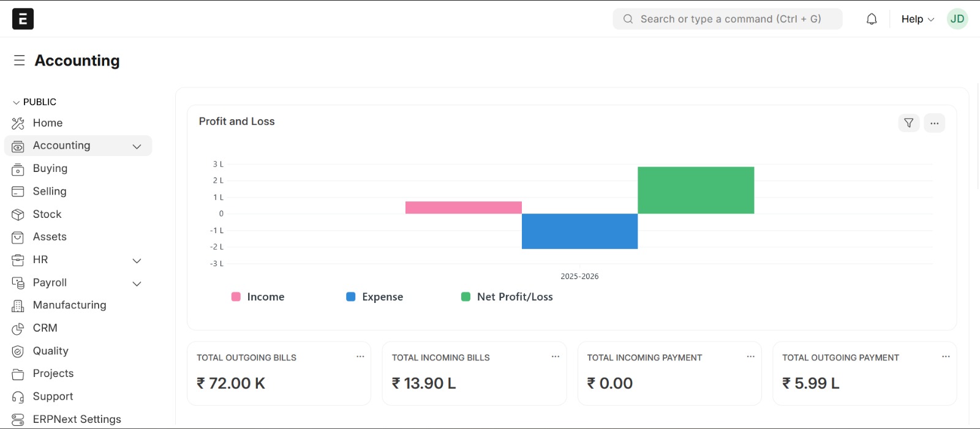This screenshot has height=429, width=980.
Task: Expand the Accounting sidebar chevron
Action: tap(137, 146)
